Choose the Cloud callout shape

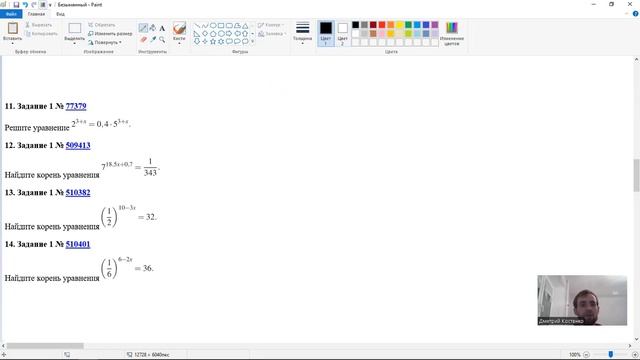click(x=245, y=41)
